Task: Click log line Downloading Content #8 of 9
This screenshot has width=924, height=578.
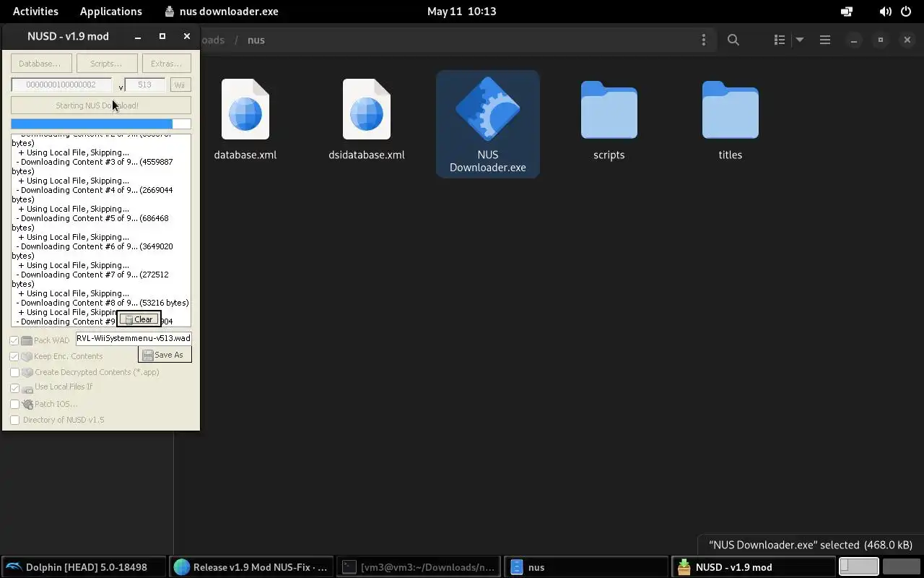Action: click(x=101, y=303)
